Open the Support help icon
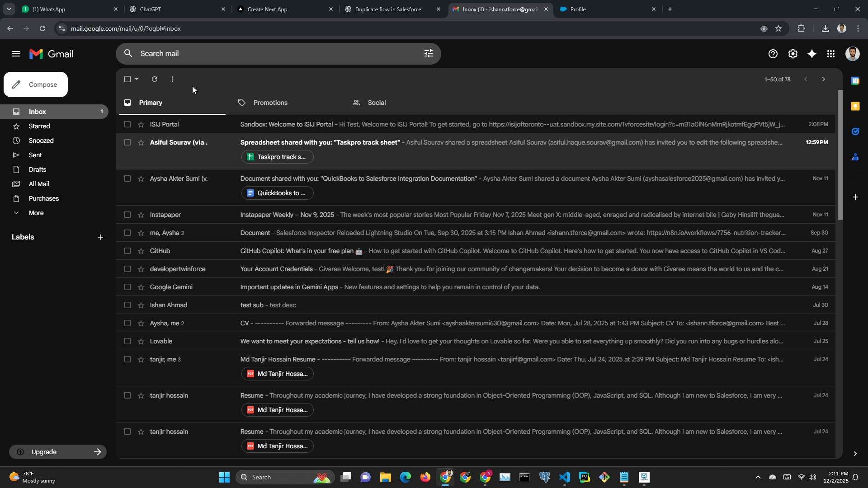This screenshot has width=868, height=488. coord(773,54)
